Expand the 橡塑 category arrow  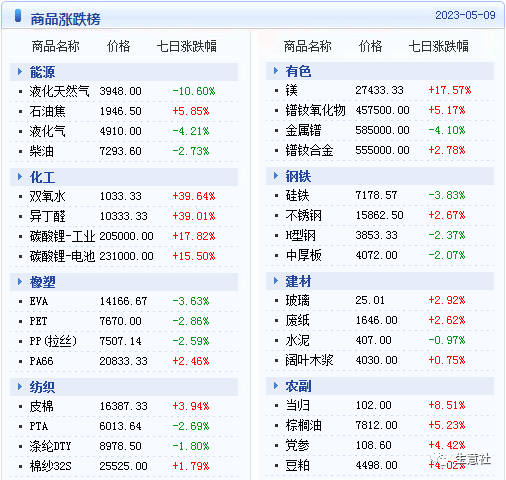20,282
